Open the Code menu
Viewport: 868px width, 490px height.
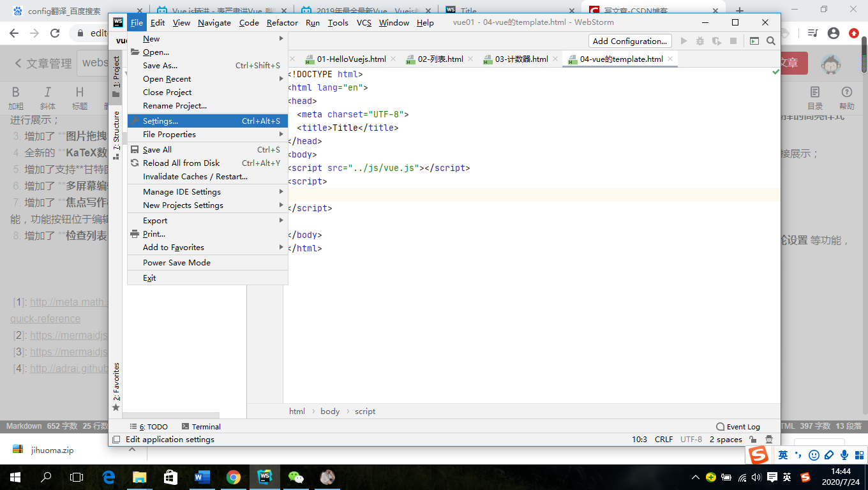pos(249,22)
